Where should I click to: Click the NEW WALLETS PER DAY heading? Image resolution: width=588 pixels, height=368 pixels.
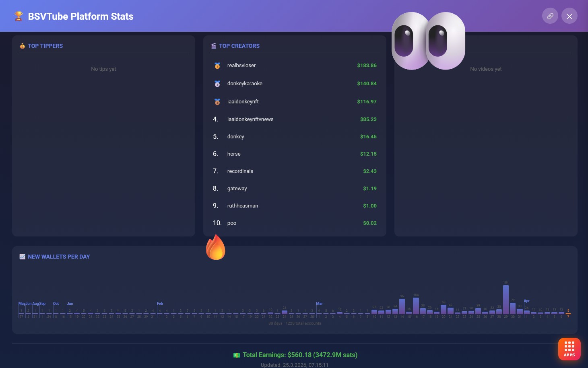(x=59, y=257)
